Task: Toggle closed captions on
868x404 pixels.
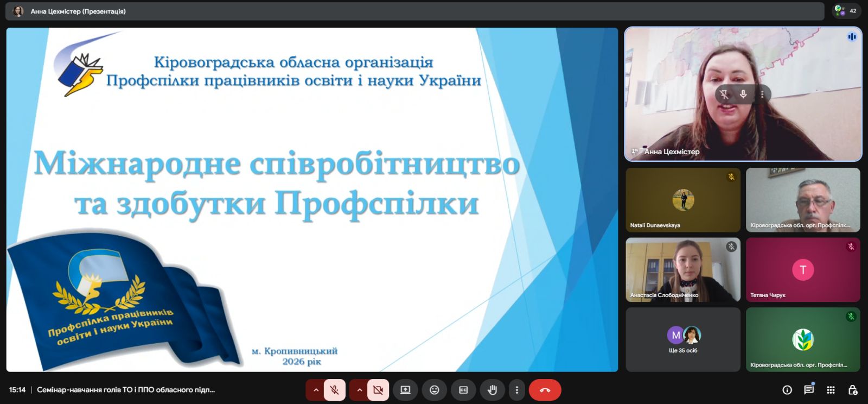Action: point(463,390)
